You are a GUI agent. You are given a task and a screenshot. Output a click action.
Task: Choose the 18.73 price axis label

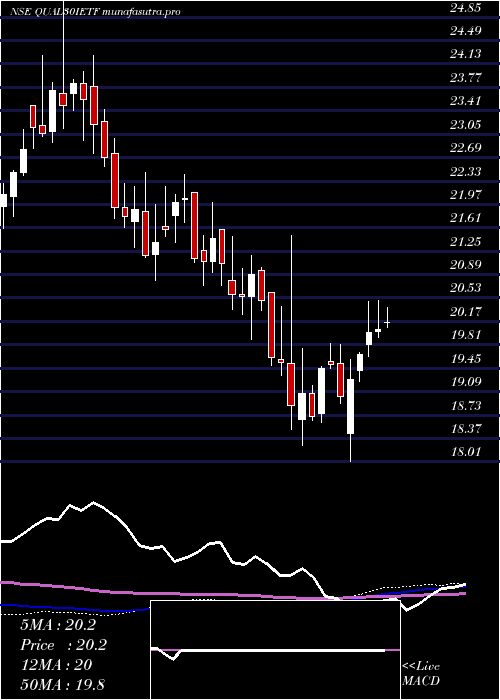pyautogui.click(x=466, y=405)
